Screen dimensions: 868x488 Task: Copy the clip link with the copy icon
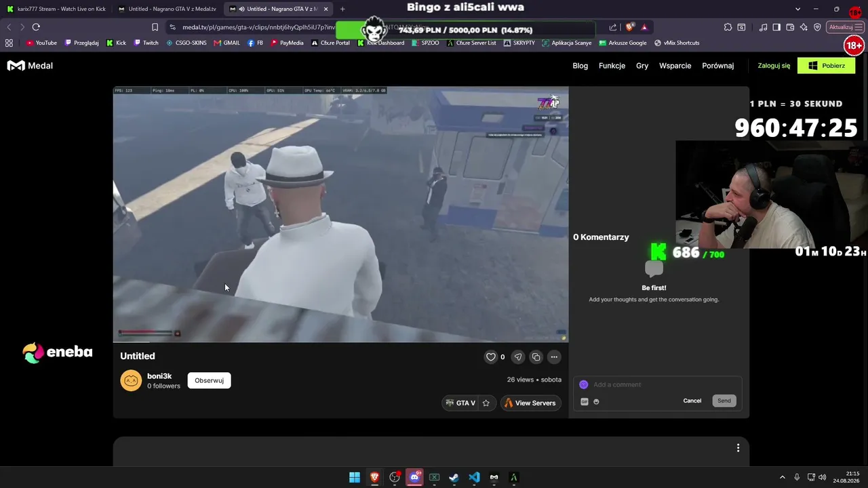pyautogui.click(x=536, y=357)
